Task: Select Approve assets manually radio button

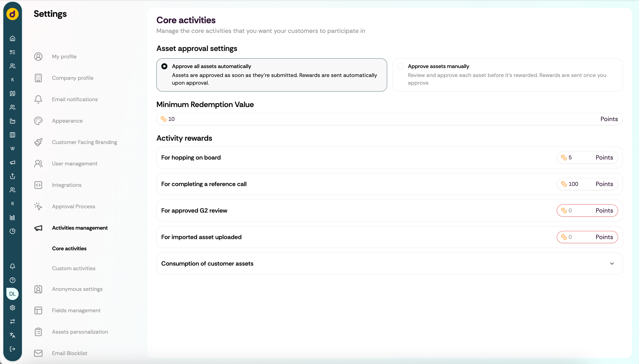Action: [400, 66]
